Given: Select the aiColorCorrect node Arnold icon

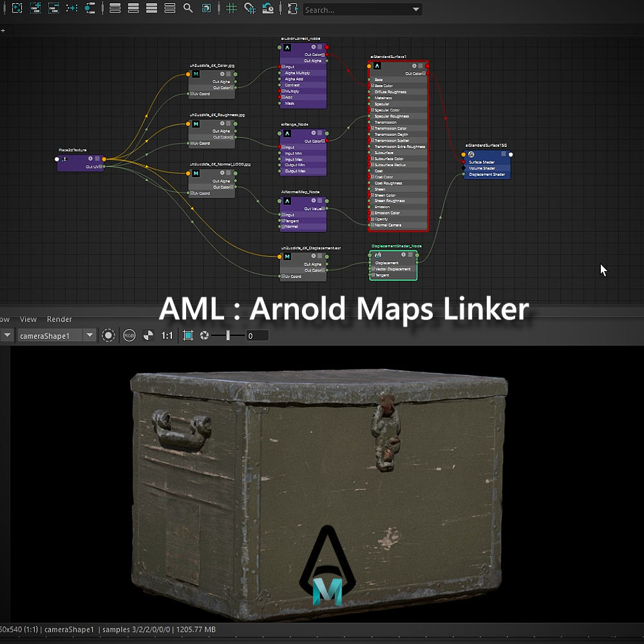Looking at the screenshot, I should tap(287, 48).
